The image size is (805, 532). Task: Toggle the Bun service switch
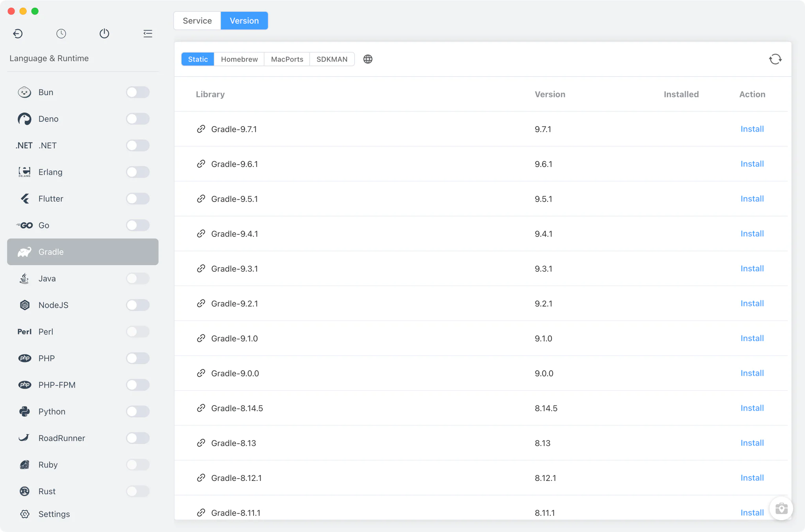coord(138,92)
